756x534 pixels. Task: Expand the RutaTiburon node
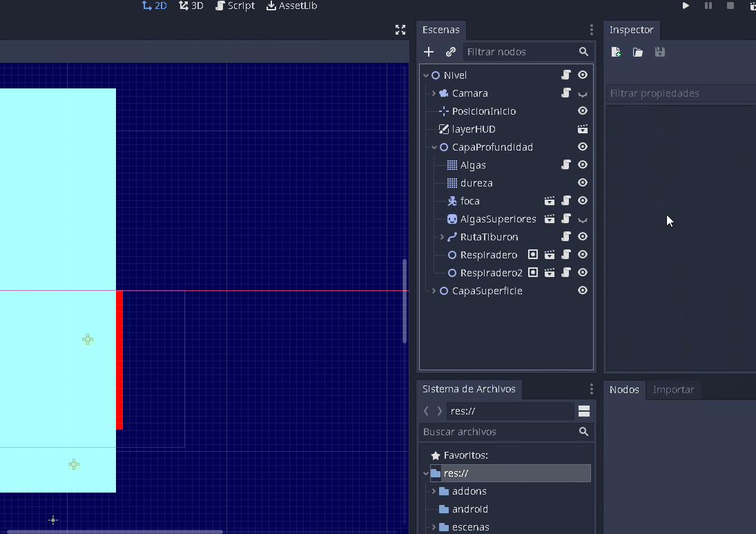coord(442,237)
